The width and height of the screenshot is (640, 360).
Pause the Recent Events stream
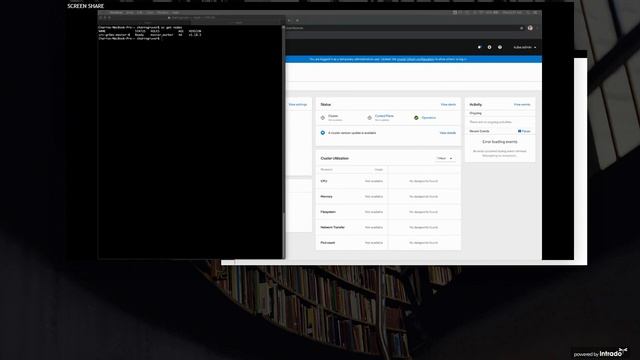pos(524,131)
